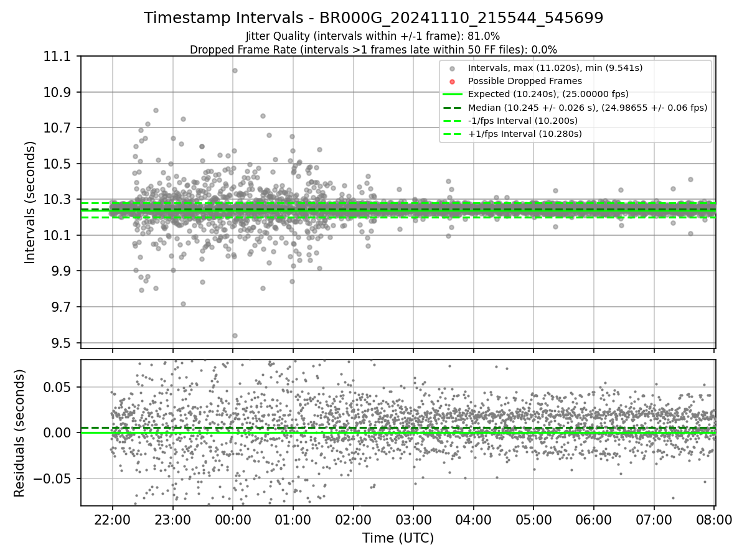Click the x-axis tick label '04:00'
The width and height of the screenshot is (747, 560).
(x=474, y=520)
